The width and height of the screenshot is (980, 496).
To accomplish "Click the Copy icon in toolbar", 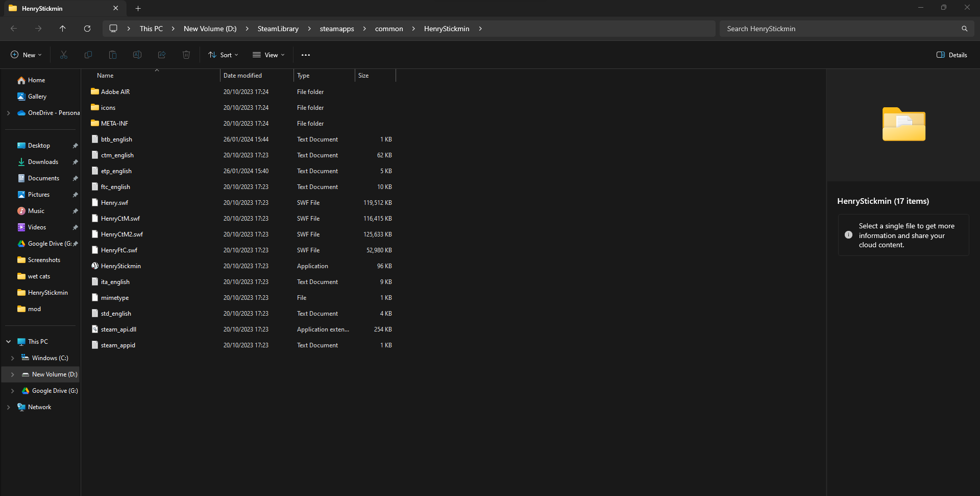I will tap(88, 55).
